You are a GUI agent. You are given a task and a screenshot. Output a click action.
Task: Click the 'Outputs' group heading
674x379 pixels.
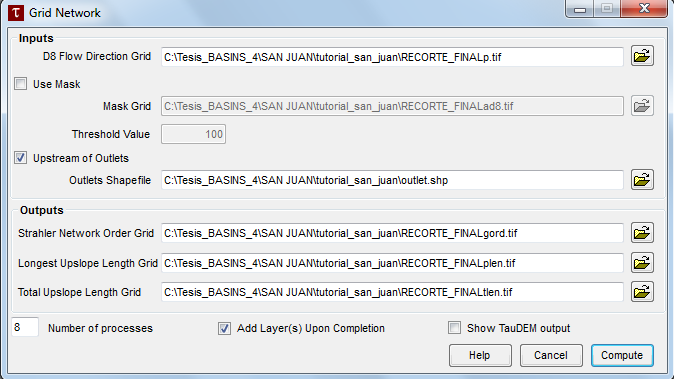[42, 210]
